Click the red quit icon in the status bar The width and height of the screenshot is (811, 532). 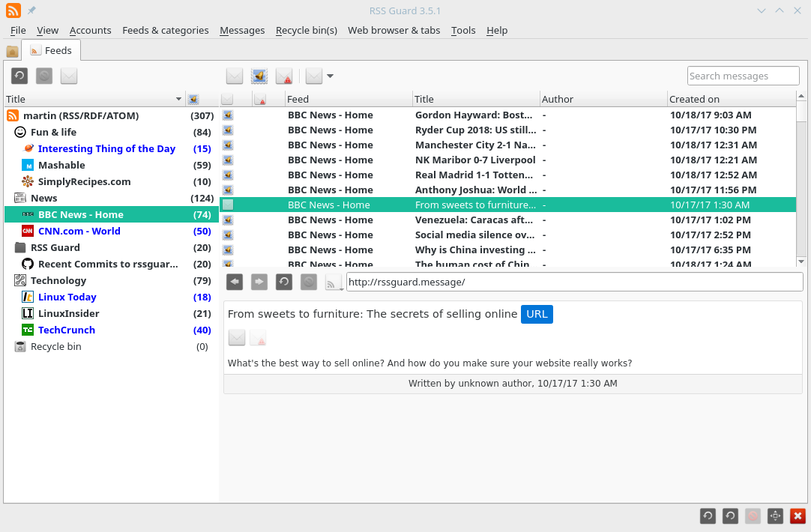(798, 516)
